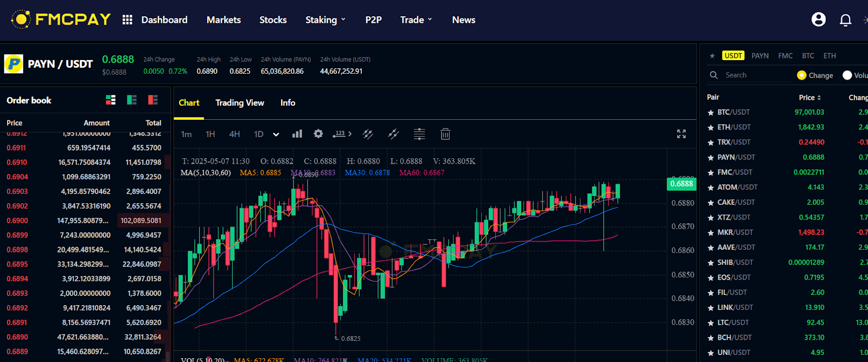Sort market list by Price
Screen dimensions: 868x362
pos(810,98)
